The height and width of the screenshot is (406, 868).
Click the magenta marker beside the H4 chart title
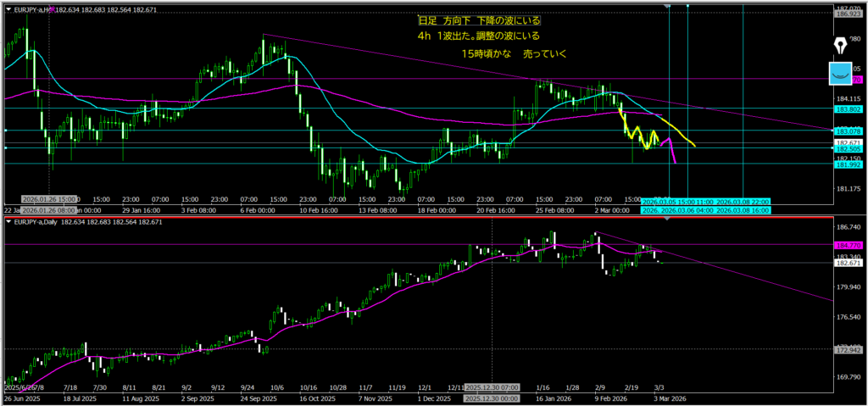pyautogui.click(x=54, y=8)
